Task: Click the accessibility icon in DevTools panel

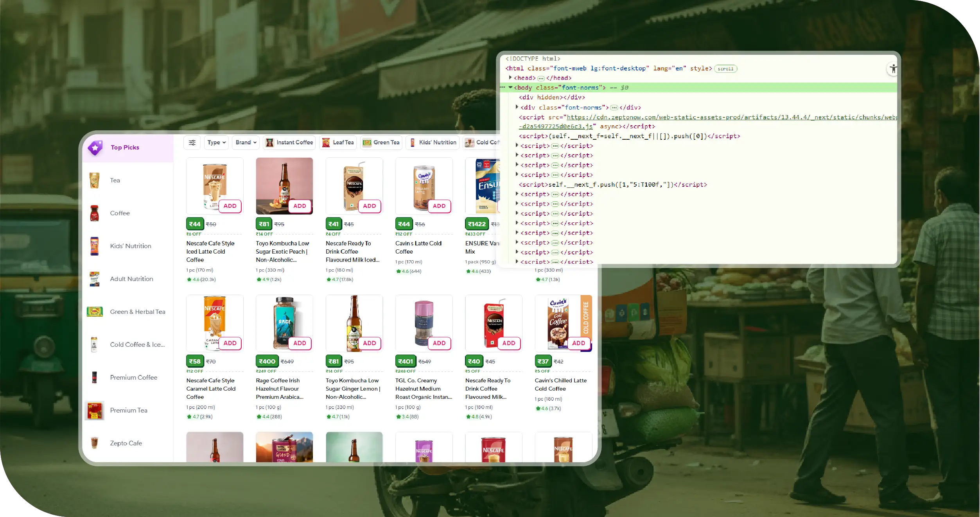Action: [x=893, y=69]
